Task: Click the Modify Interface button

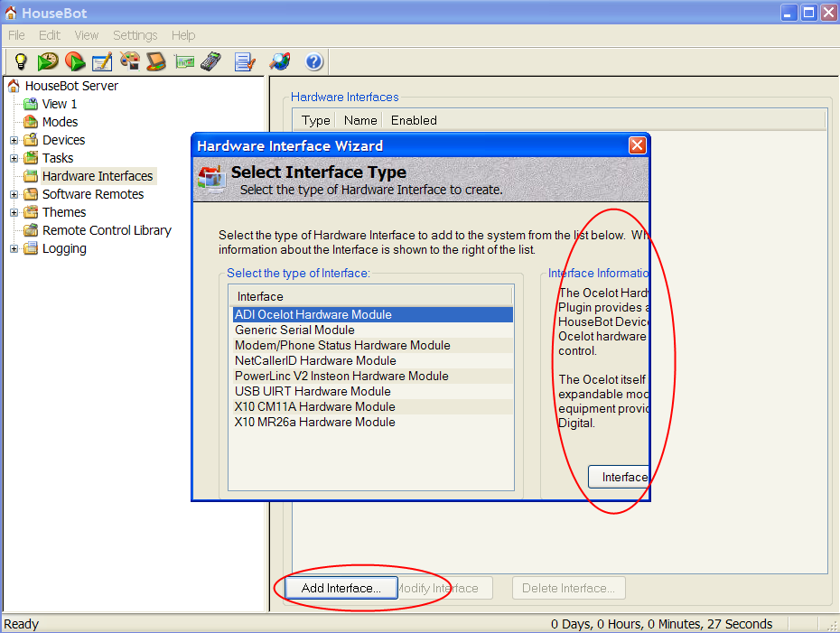Action: (445, 588)
